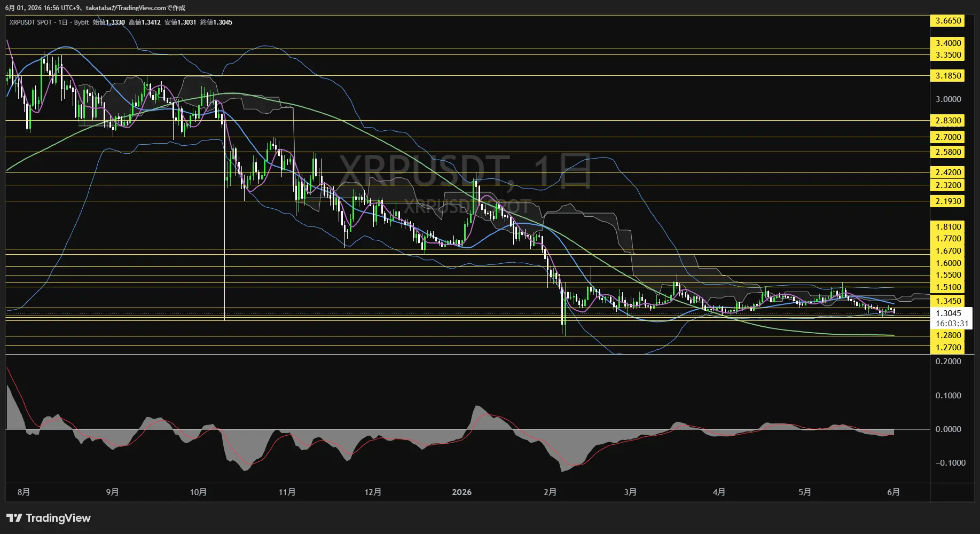Click the 16:03:31 countdown timer
Screen dimensions: 980x534
952,324
